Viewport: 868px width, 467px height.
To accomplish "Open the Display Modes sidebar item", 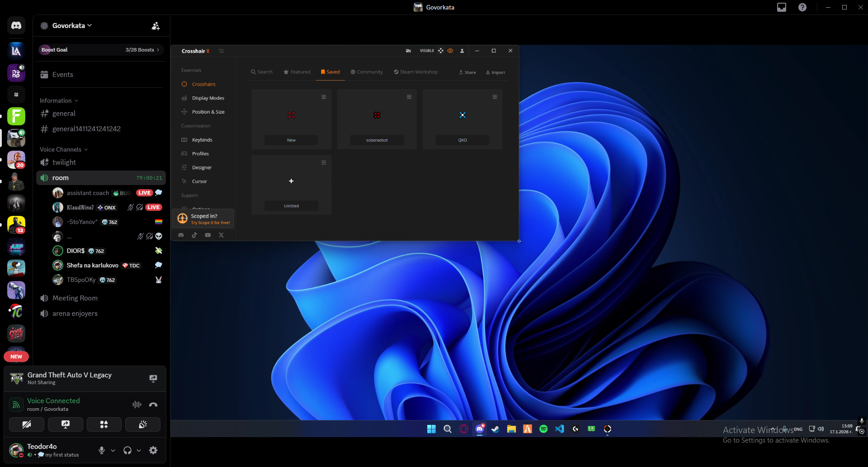I will click(x=208, y=98).
